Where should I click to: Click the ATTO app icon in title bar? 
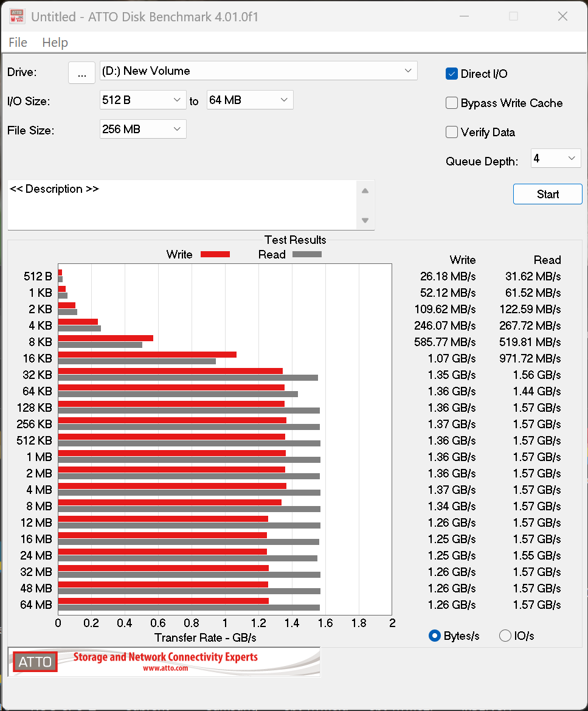point(16,16)
